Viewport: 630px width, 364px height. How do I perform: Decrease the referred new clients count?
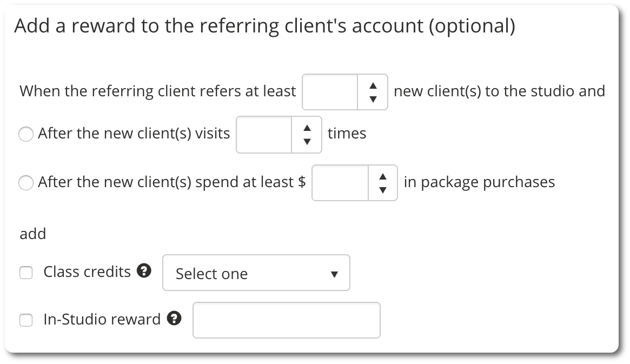373,99
